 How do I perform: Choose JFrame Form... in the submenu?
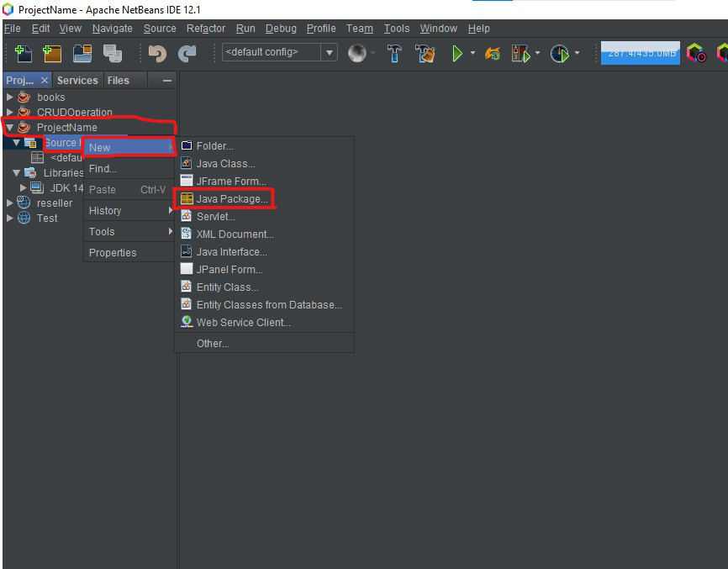265,181
